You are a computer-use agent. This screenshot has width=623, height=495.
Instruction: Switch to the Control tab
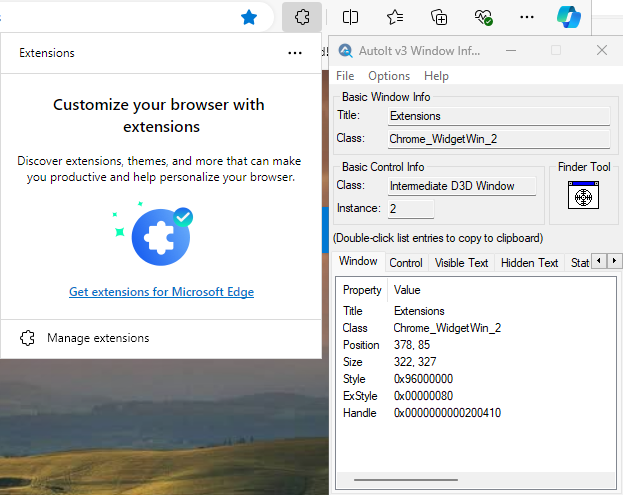[406, 263]
